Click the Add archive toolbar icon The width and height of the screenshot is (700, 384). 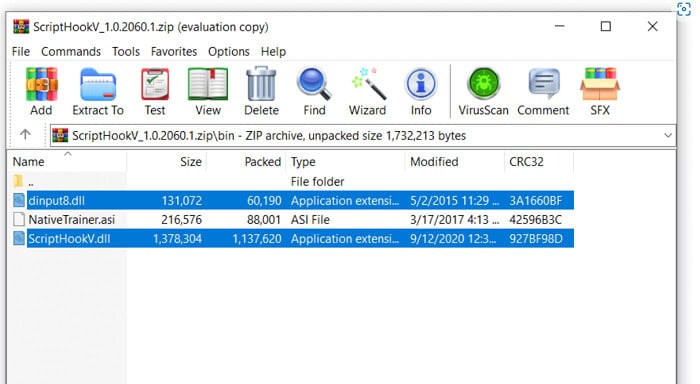(42, 84)
